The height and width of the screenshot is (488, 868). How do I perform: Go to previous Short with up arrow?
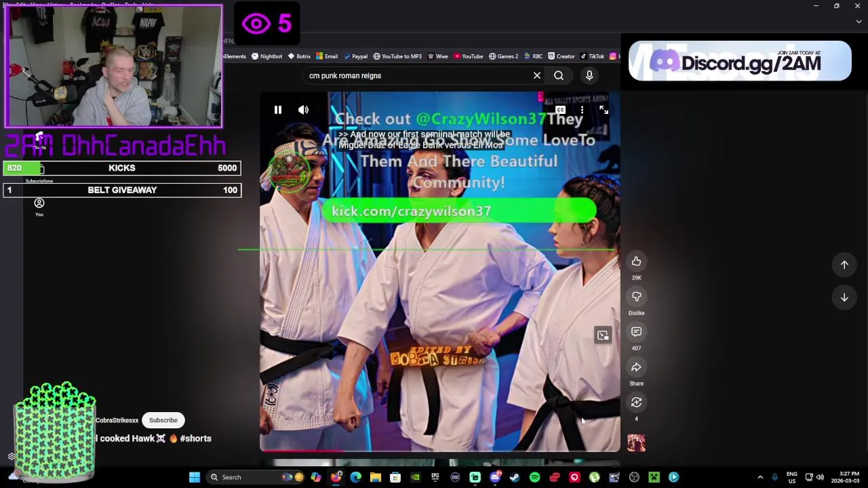(x=844, y=265)
